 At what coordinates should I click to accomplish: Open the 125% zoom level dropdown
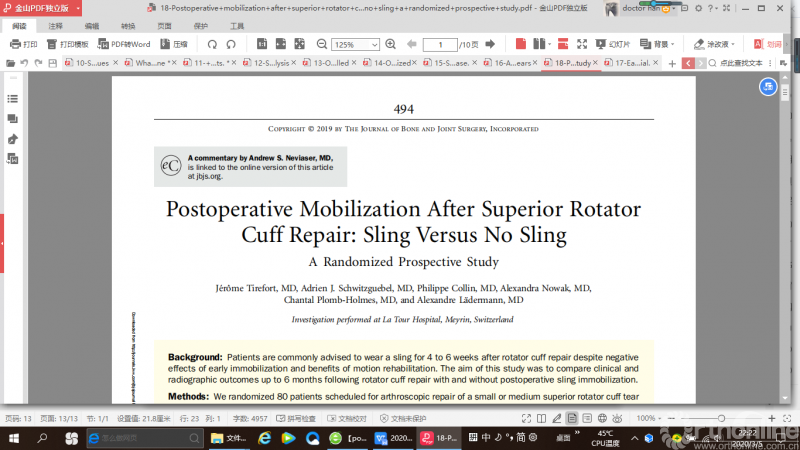click(356, 45)
